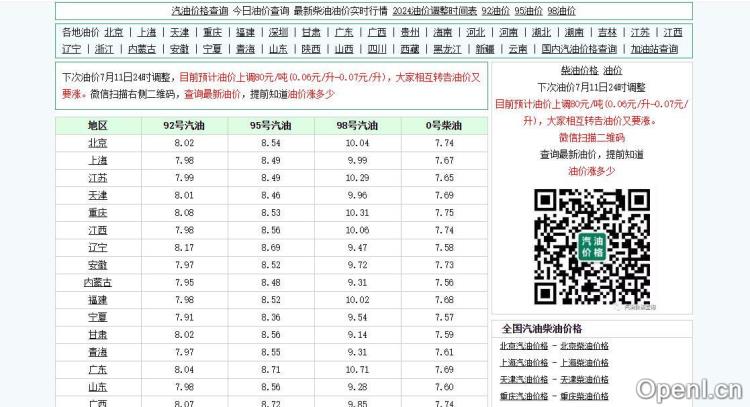Open the 上海柴油价格 sidebar link
The image size is (750, 407).
point(585,363)
